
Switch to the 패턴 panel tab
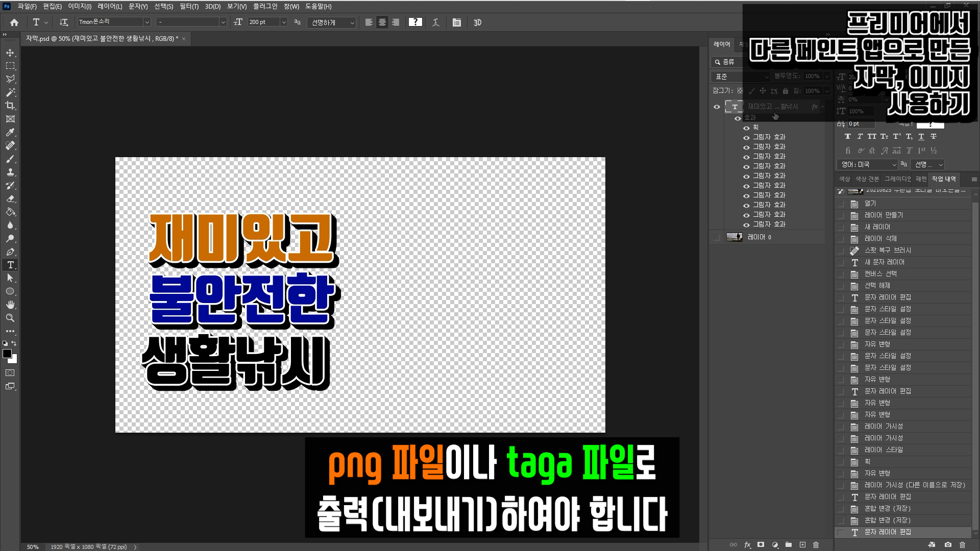(921, 179)
